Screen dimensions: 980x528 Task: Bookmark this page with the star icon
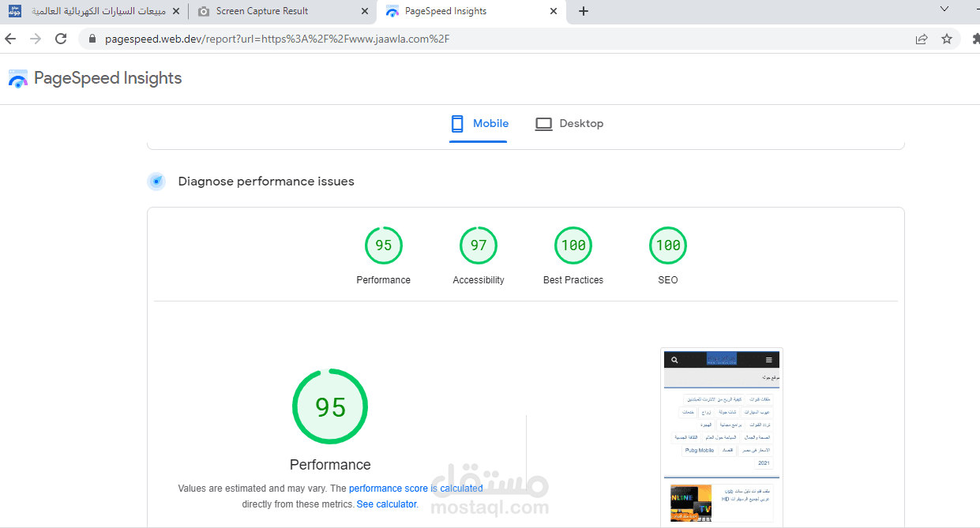pos(947,39)
